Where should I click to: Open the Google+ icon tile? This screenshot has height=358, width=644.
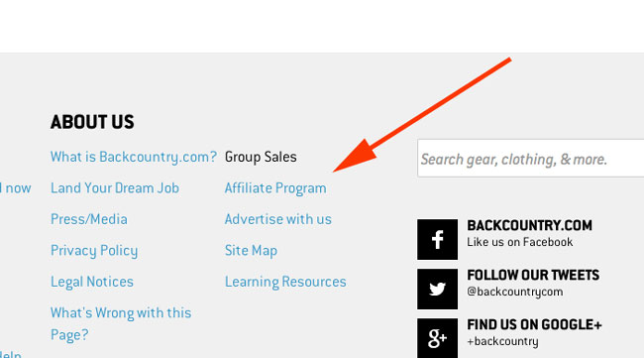[437, 338]
